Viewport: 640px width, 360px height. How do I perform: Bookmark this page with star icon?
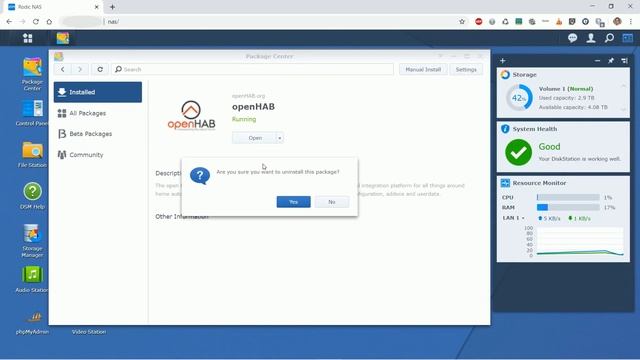[462, 22]
